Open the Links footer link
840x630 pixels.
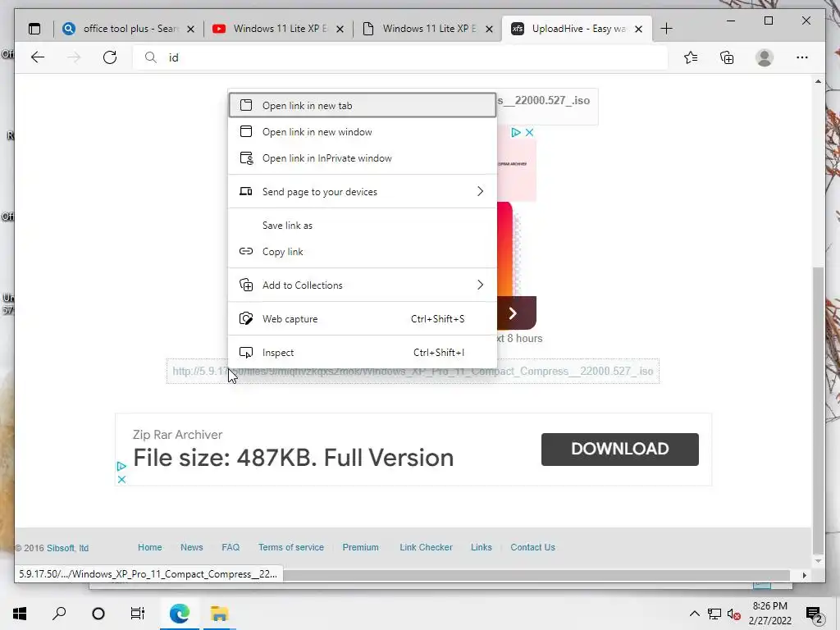[481, 547]
